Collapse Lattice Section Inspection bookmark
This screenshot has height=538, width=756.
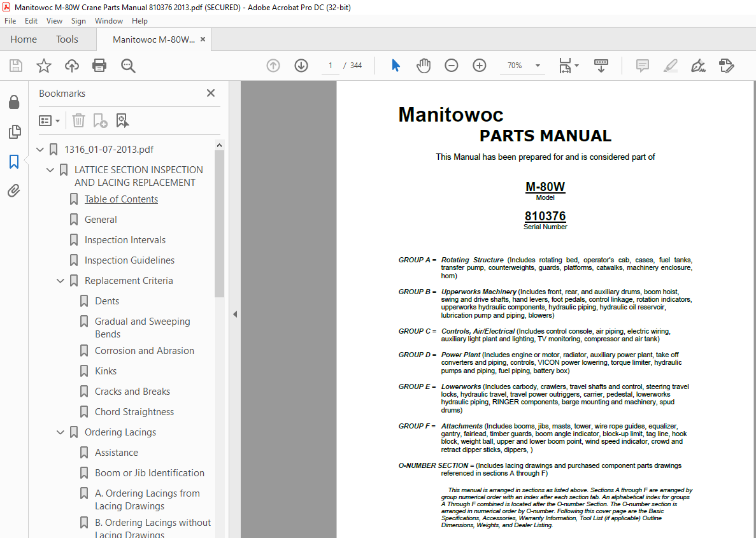pos(50,170)
